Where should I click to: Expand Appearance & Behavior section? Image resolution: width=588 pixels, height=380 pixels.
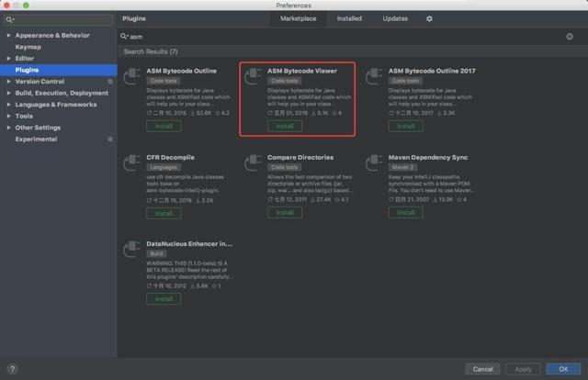click(x=8, y=35)
